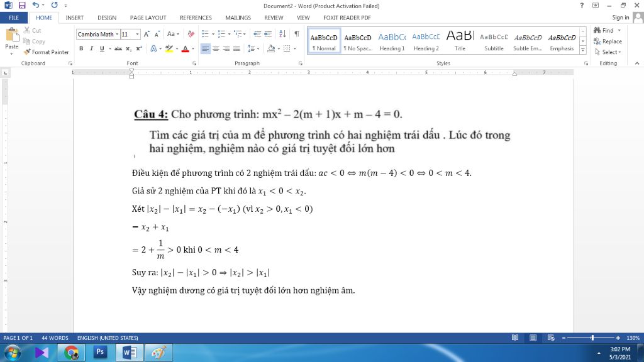Apply the Title style
The image size is (644, 362).
tap(460, 41)
